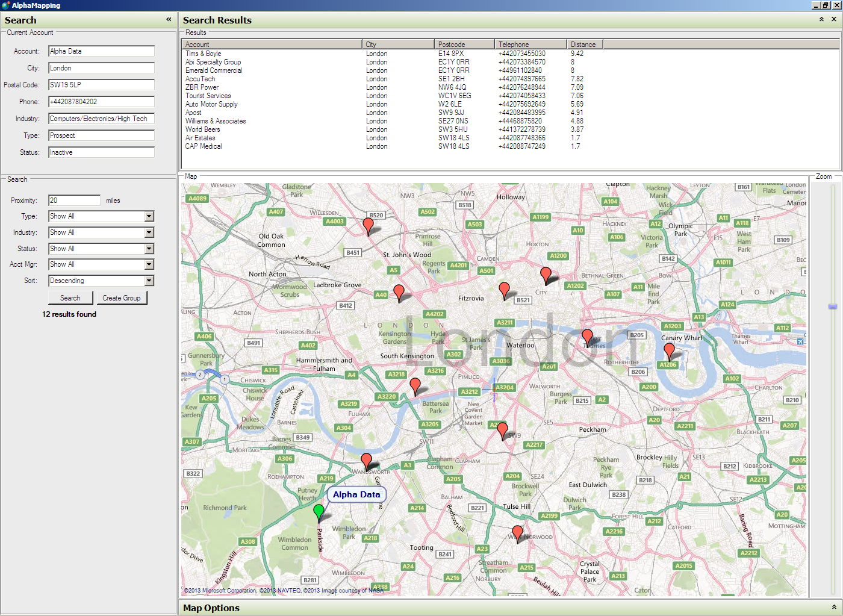Open the Acct Mgr filter dropdown
The height and width of the screenshot is (616, 843).
tap(149, 264)
